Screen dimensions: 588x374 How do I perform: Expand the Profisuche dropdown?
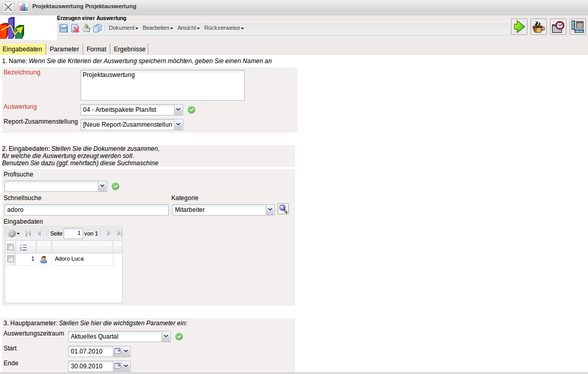(x=103, y=186)
